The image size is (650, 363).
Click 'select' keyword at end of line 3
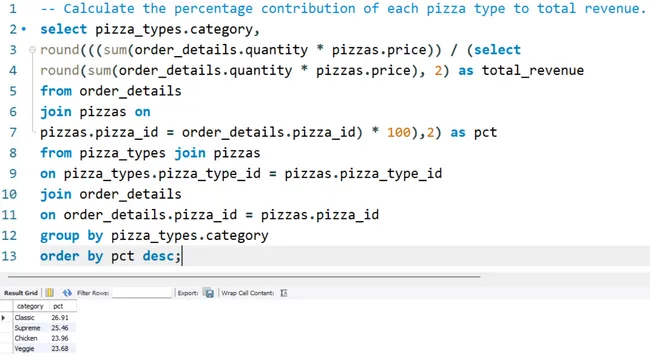click(x=497, y=50)
